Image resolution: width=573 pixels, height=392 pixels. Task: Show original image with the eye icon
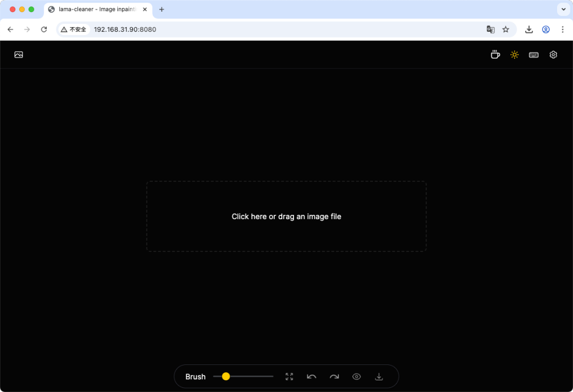(x=357, y=376)
